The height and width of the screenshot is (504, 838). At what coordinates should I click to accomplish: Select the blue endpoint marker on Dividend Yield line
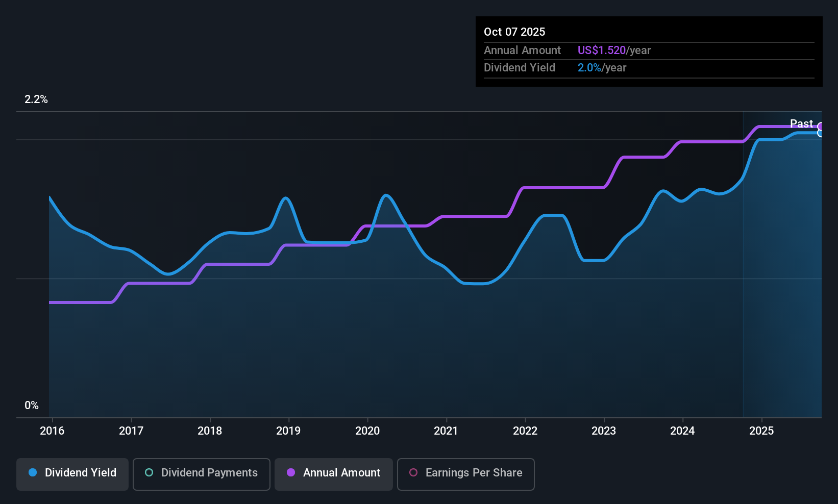click(821, 133)
